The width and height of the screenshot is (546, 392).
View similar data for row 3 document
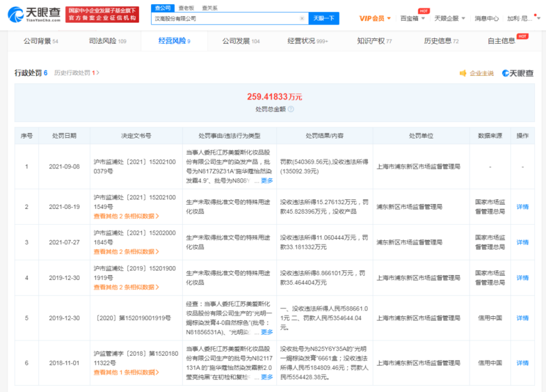point(126,252)
